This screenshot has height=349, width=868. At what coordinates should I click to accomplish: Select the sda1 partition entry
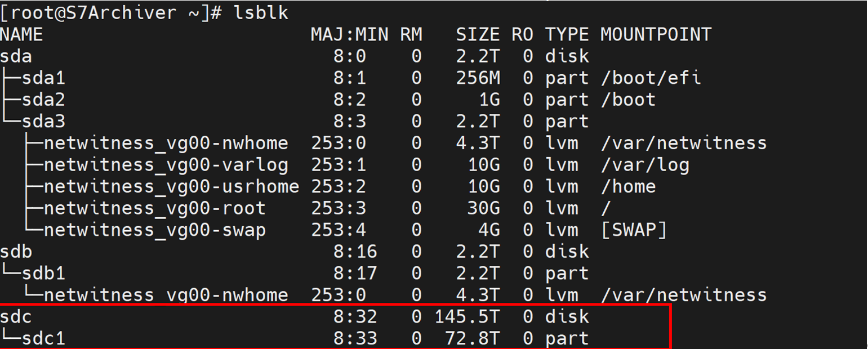pos(43,78)
